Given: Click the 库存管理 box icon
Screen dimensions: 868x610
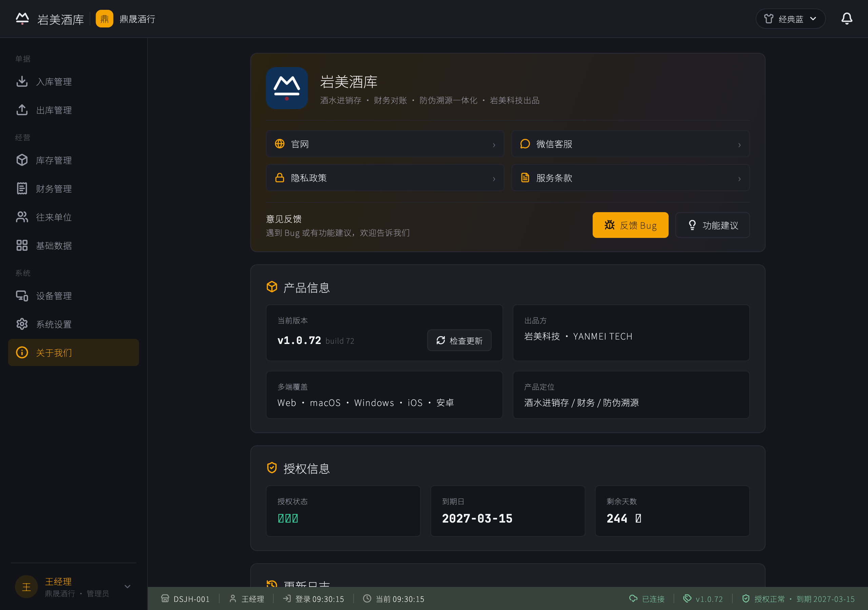Looking at the screenshot, I should pos(22,160).
